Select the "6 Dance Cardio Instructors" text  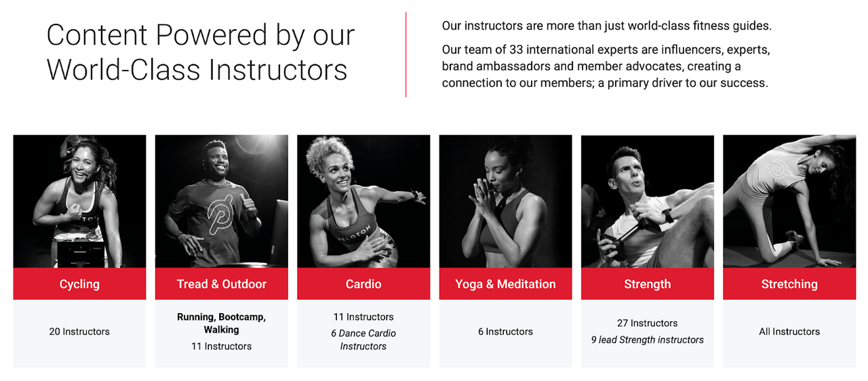[363, 340]
